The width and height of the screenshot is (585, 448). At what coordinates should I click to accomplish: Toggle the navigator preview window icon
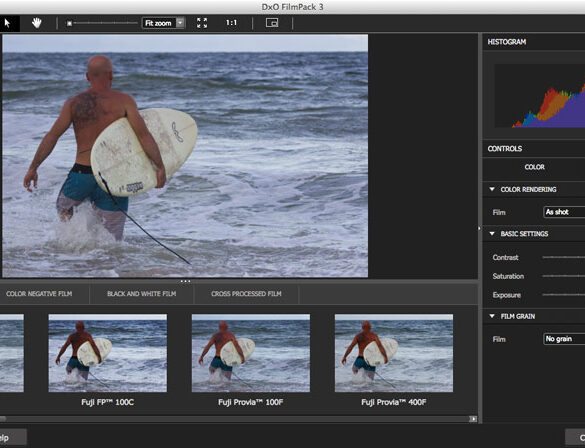272,23
